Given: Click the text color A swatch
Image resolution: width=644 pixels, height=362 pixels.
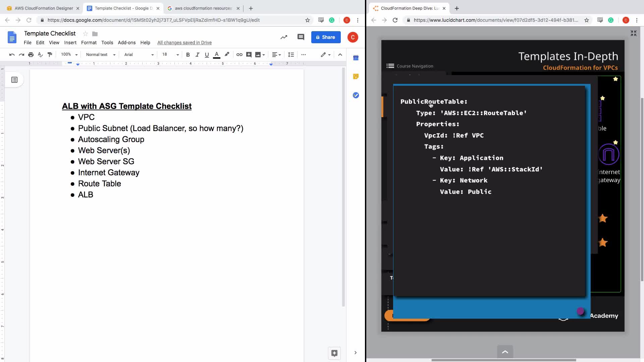Looking at the screenshot, I should click(217, 55).
